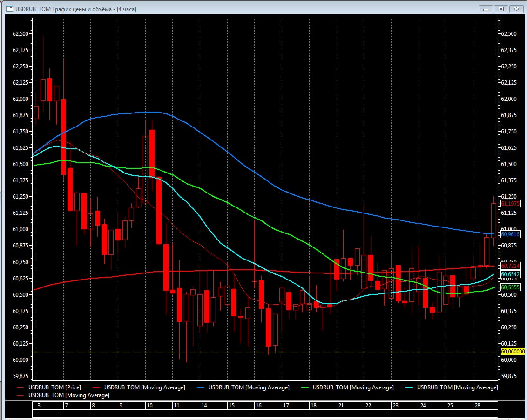
Task: Click the blue 60,9616 axis value label
Action: pos(510,234)
